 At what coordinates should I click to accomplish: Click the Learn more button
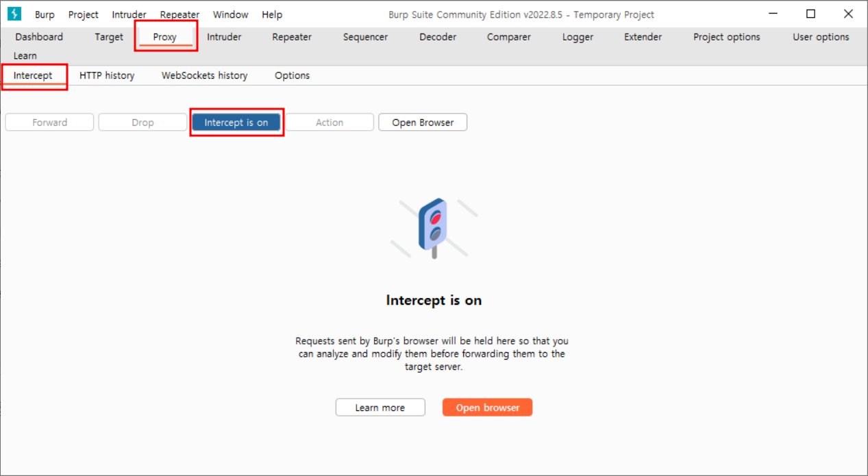tap(380, 408)
